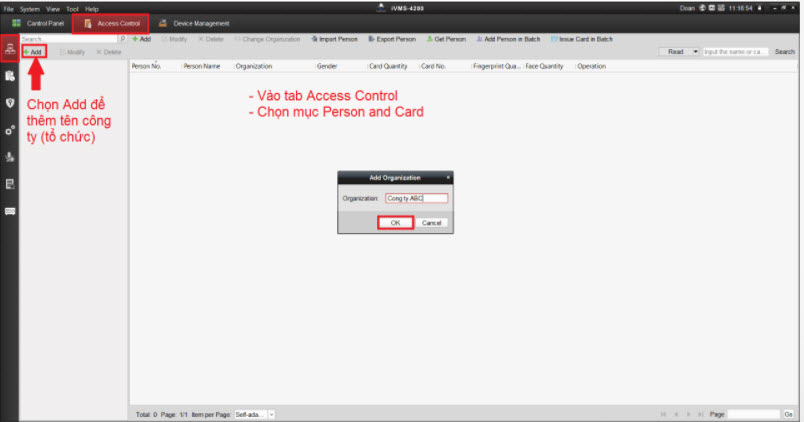Image resolution: width=804 pixels, height=422 pixels.
Task: Click the Get Person toolbar icon
Action: pos(430,39)
